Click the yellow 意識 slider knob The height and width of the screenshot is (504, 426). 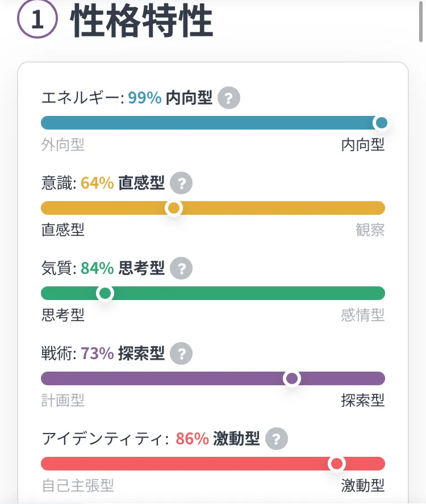(x=174, y=208)
